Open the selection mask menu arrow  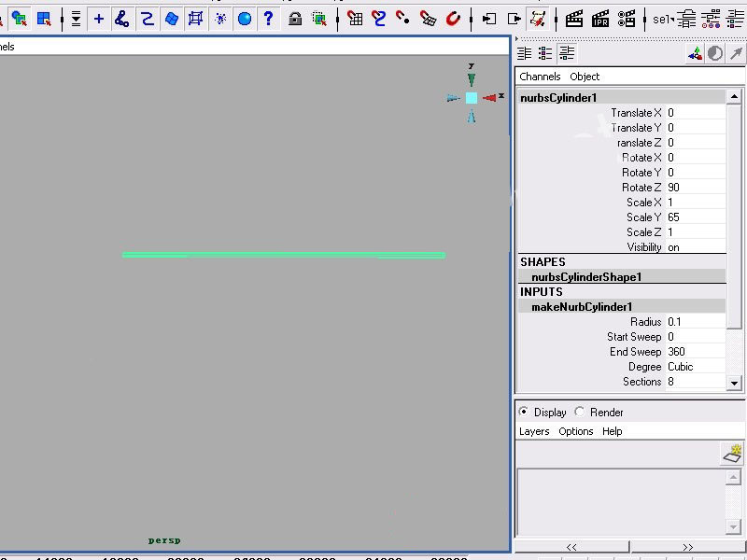[x=76, y=19]
